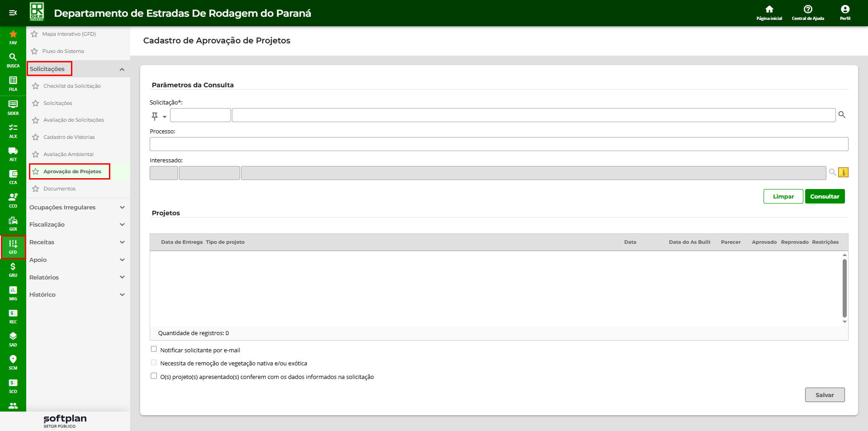Select Cadastro de Vistorias in sidebar
Image resolution: width=868 pixels, height=431 pixels.
69,137
